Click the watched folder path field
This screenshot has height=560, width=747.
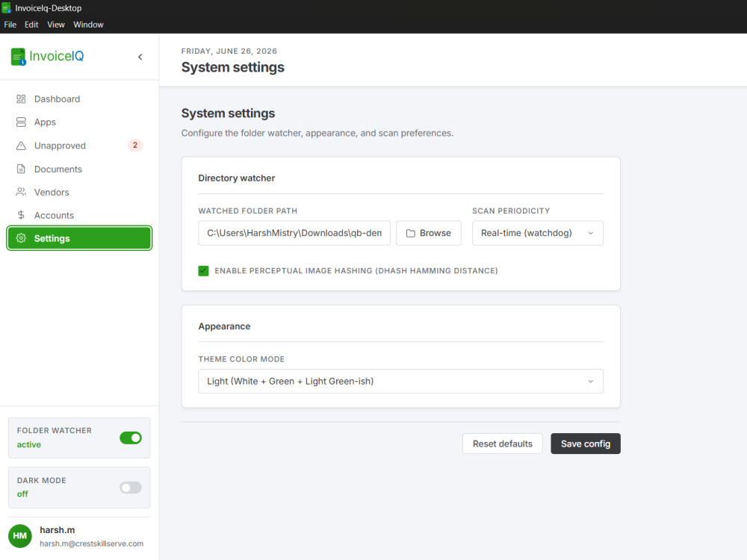[x=294, y=233]
